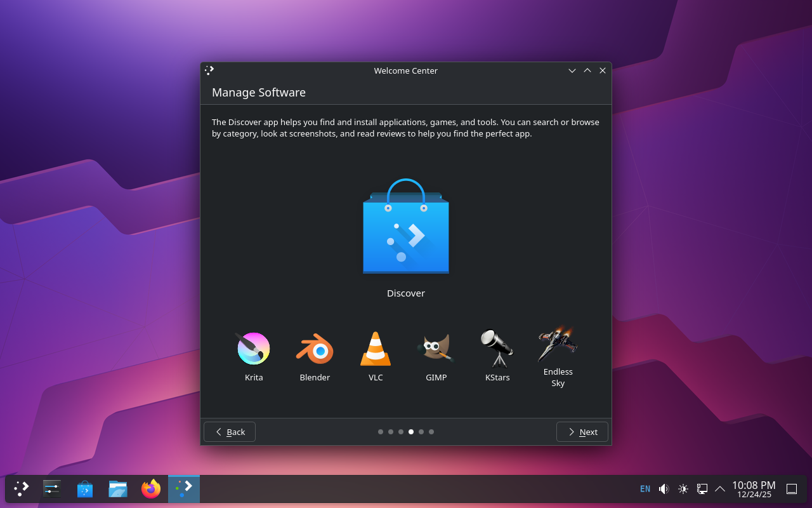812x508 pixels.
Task: Expand the hidden system tray icons arrow
Action: point(720,489)
